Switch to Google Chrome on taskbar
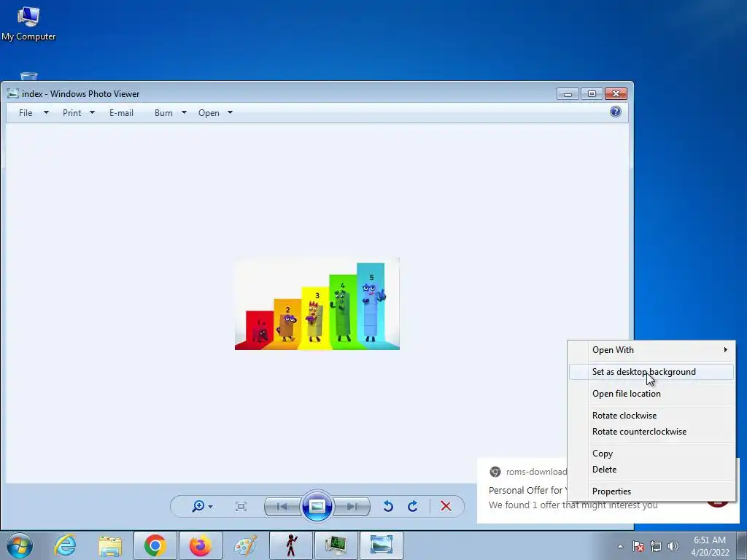Image resolution: width=747 pixels, height=560 pixels. (155, 545)
